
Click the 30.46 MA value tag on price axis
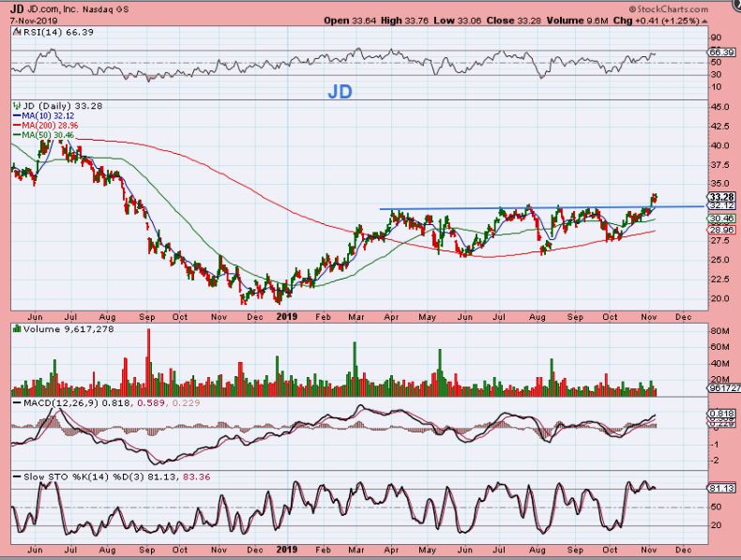[x=721, y=219]
